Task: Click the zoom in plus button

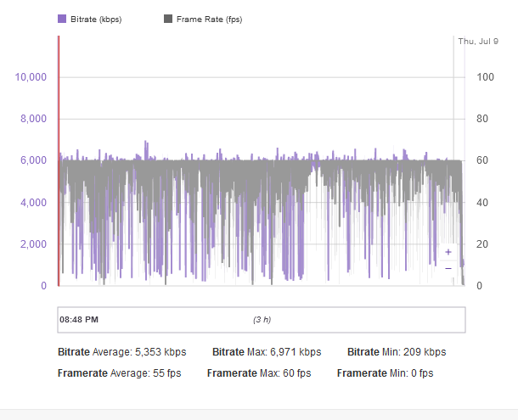Action: coord(448,252)
